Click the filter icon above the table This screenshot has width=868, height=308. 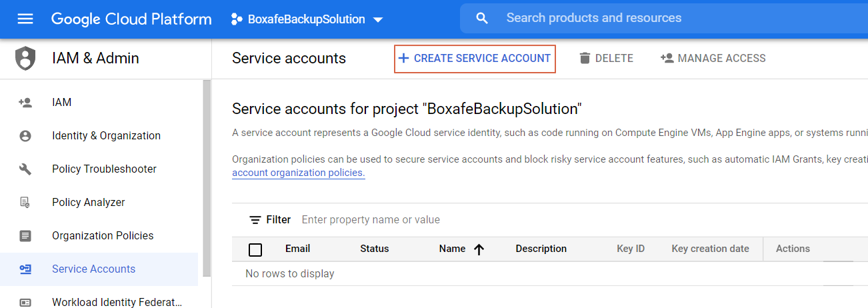(255, 220)
